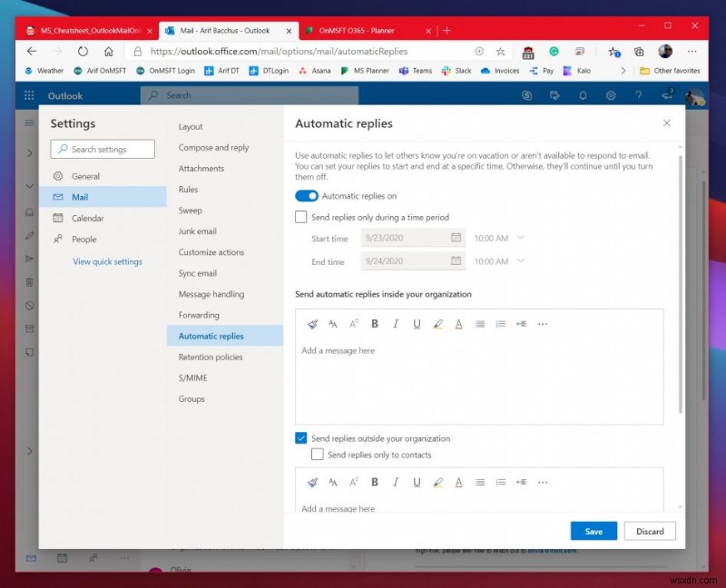This screenshot has width=726, height=588.
Task: Open more formatting options via ellipsis
Action: (x=543, y=324)
